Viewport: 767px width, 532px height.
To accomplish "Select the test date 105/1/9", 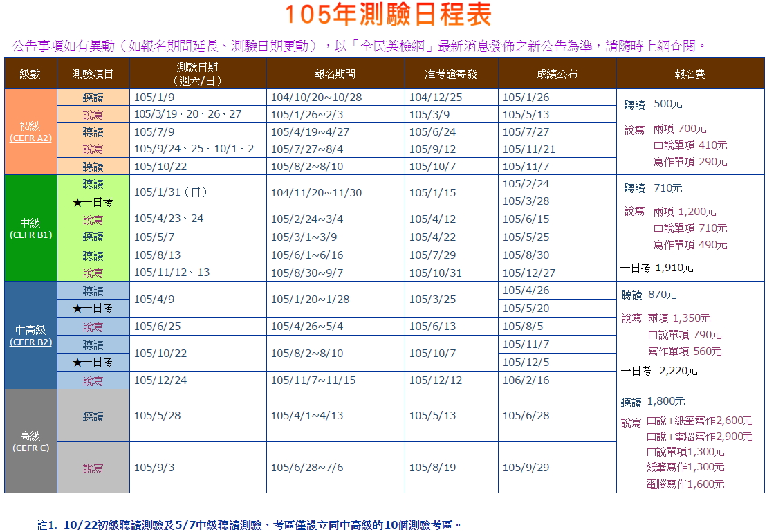I will click(154, 98).
